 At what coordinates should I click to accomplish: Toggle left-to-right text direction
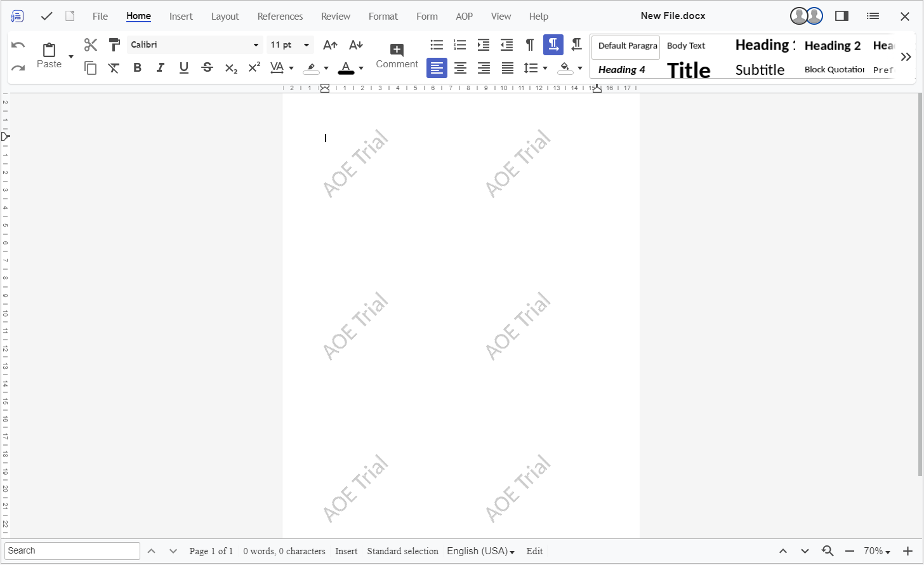553,44
